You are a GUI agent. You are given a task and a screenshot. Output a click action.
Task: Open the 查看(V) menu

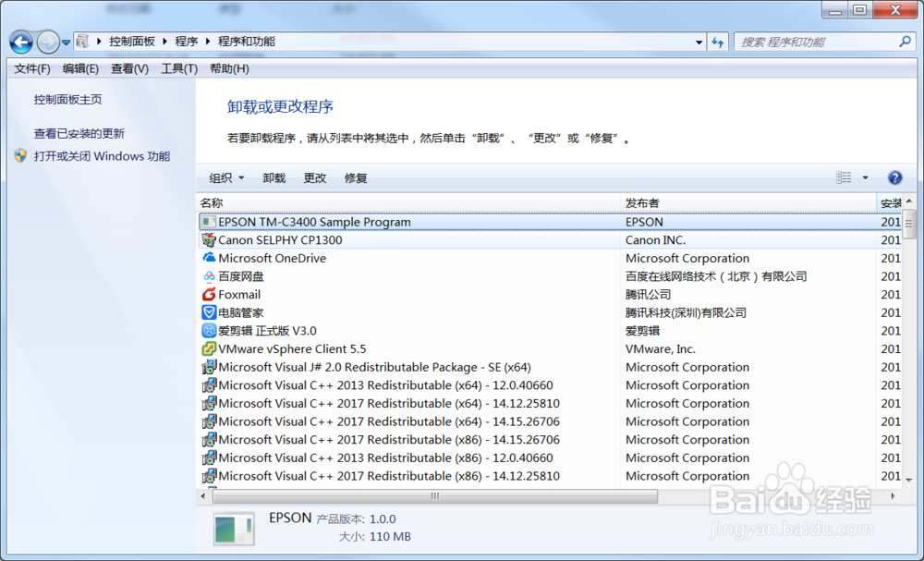tap(129, 69)
